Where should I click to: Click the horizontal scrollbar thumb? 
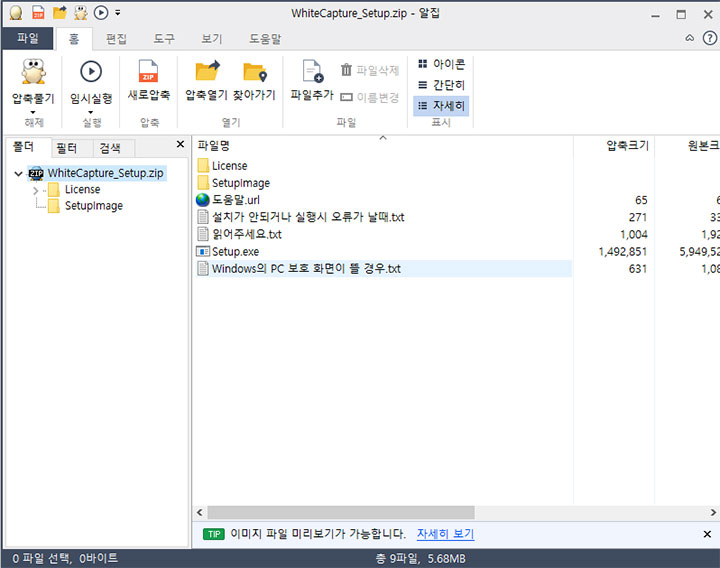click(x=341, y=512)
